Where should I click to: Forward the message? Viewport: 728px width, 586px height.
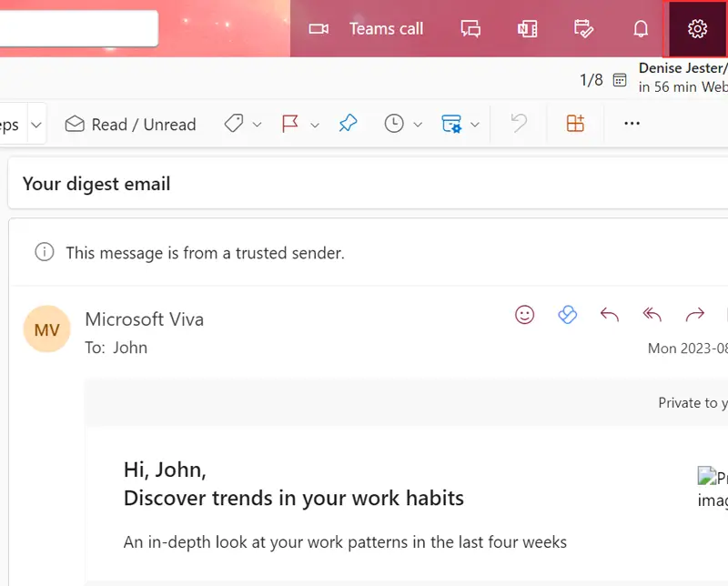tap(695, 315)
